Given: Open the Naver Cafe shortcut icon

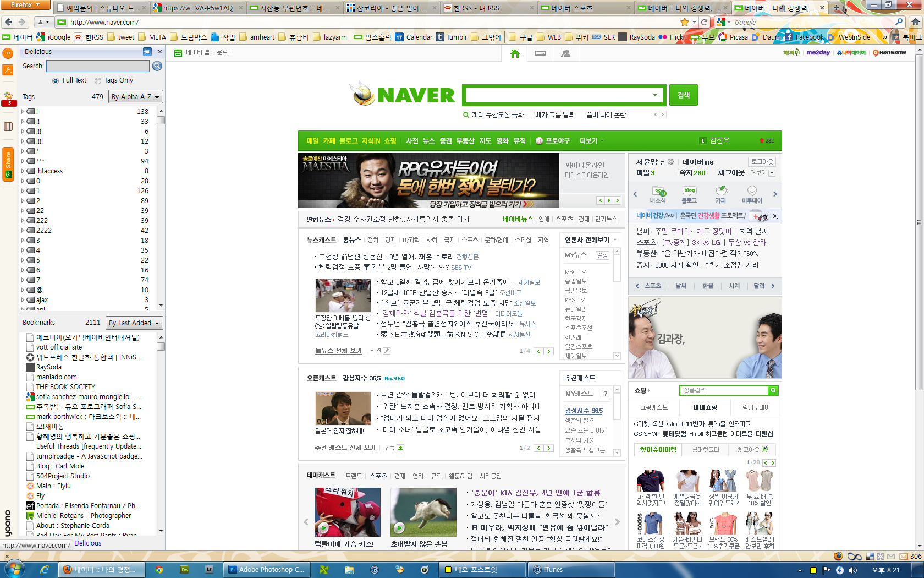Looking at the screenshot, I should [721, 194].
